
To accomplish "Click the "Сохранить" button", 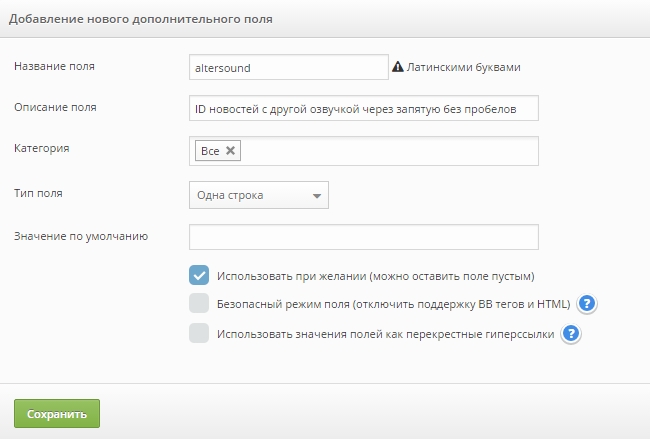I will [x=57, y=413].
